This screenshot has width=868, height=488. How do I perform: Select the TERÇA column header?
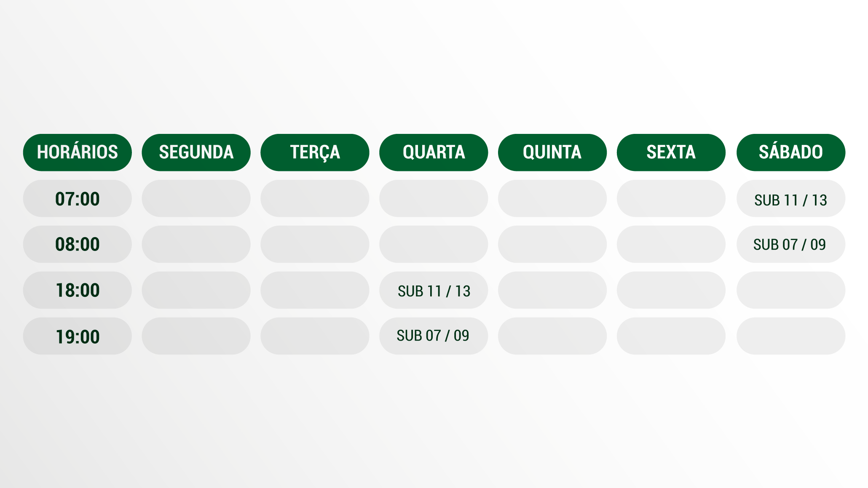click(x=315, y=152)
